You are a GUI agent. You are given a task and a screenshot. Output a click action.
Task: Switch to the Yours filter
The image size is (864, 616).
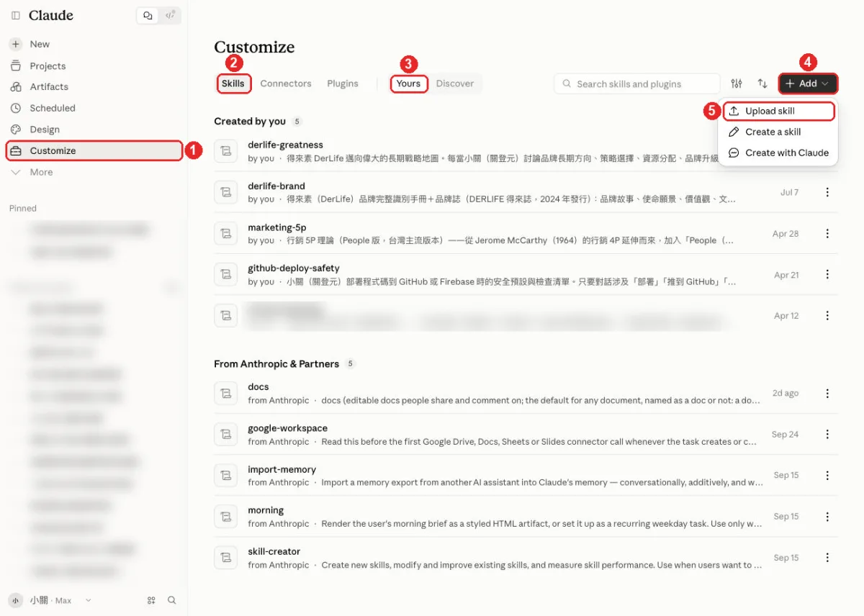tap(408, 83)
